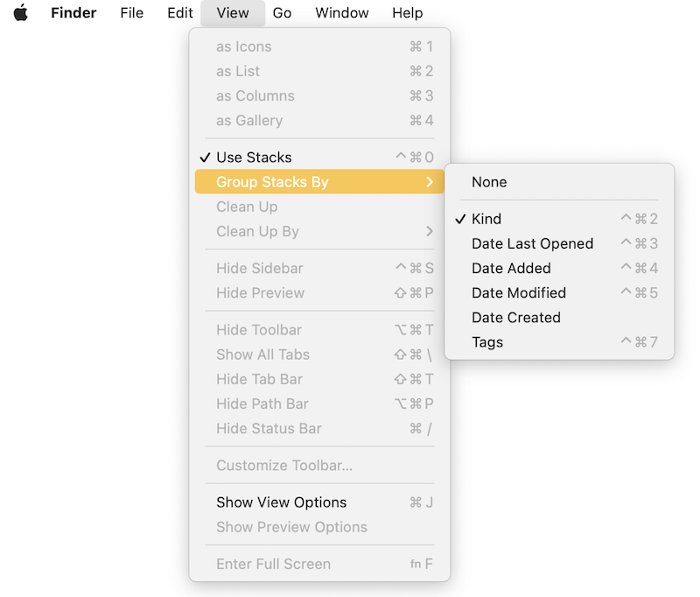Select the Enter Full Screen item
Screen dimensions: 700x597
(x=273, y=564)
